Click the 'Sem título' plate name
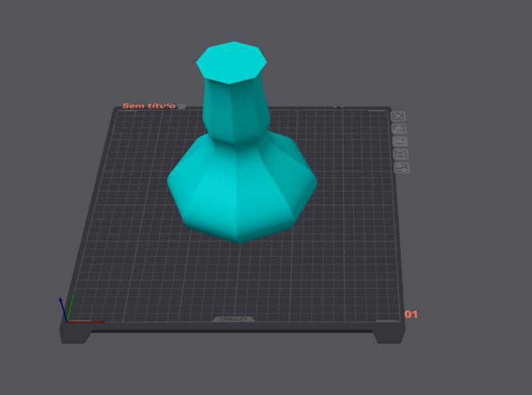The width and height of the screenshot is (532, 395). point(149,106)
